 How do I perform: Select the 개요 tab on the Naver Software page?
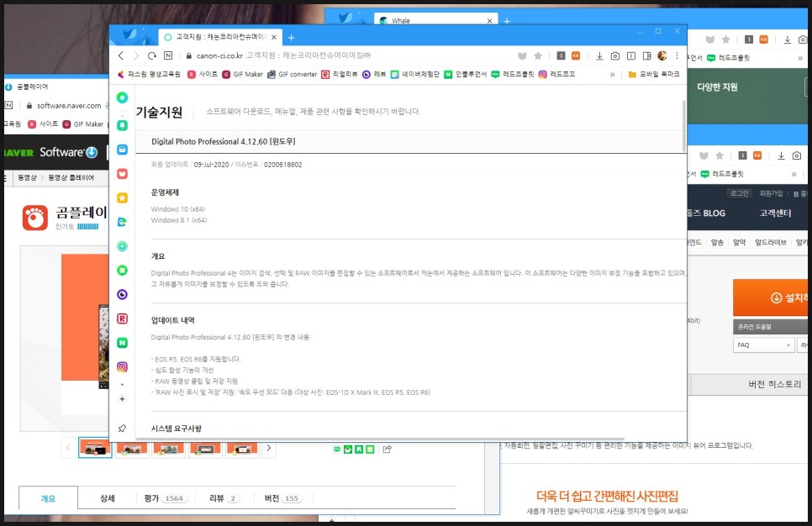48,498
